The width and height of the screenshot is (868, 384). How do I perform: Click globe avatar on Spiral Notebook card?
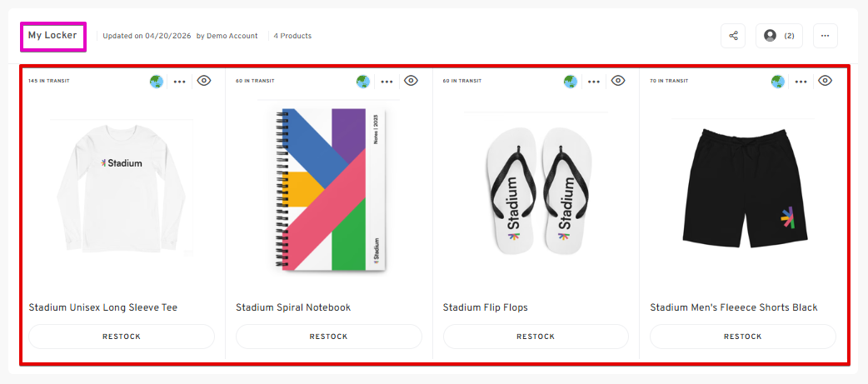point(363,82)
